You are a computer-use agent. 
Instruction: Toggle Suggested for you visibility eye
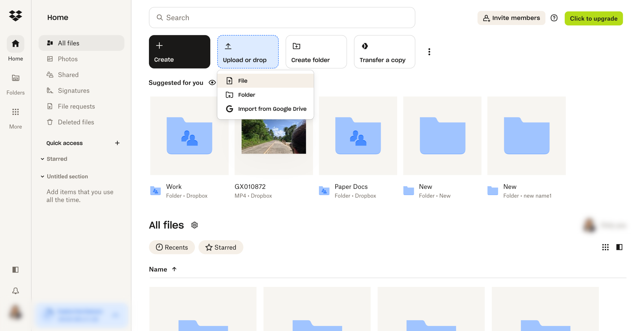(212, 83)
